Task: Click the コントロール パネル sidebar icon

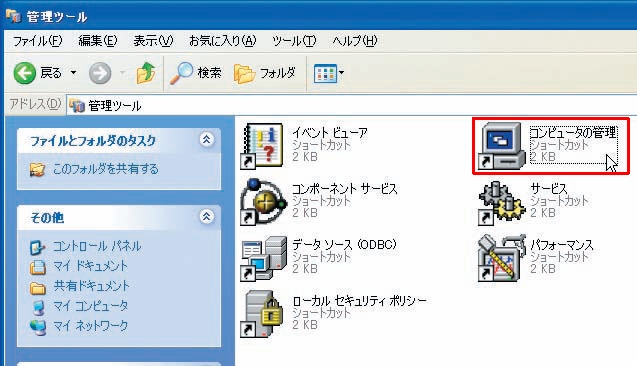Action: (x=38, y=247)
